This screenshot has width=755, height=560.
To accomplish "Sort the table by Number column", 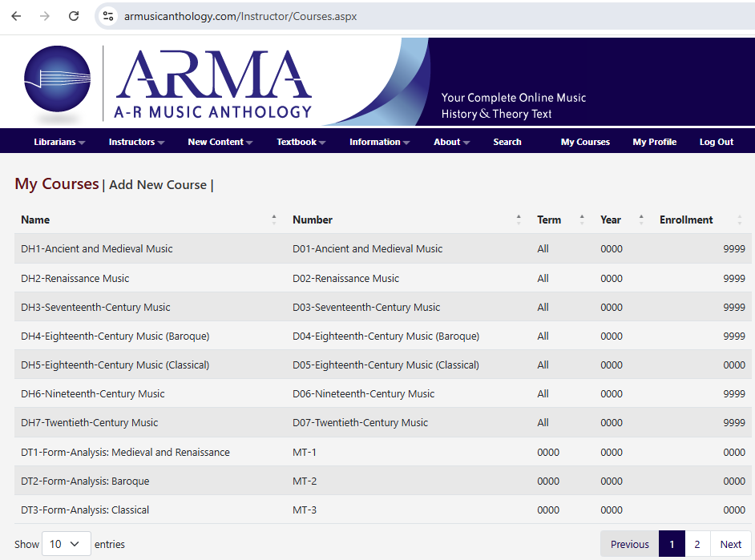I will (x=407, y=220).
